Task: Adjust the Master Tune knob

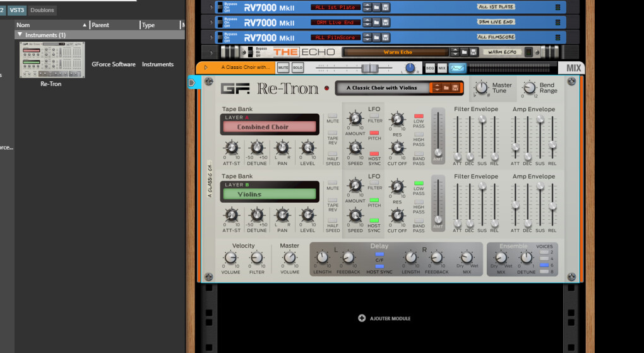Action: [x=481, y=88]
